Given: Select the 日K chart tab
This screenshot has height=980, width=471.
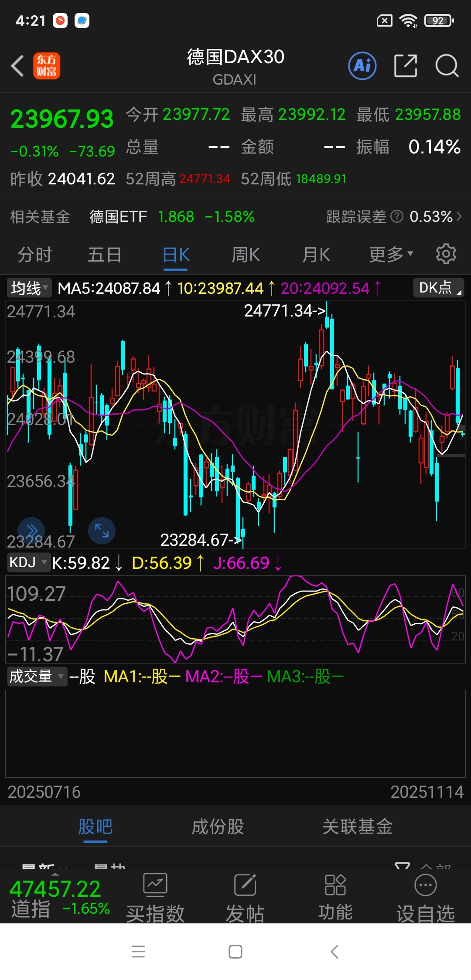Looking at the screenshot, I should coord(176,254).
